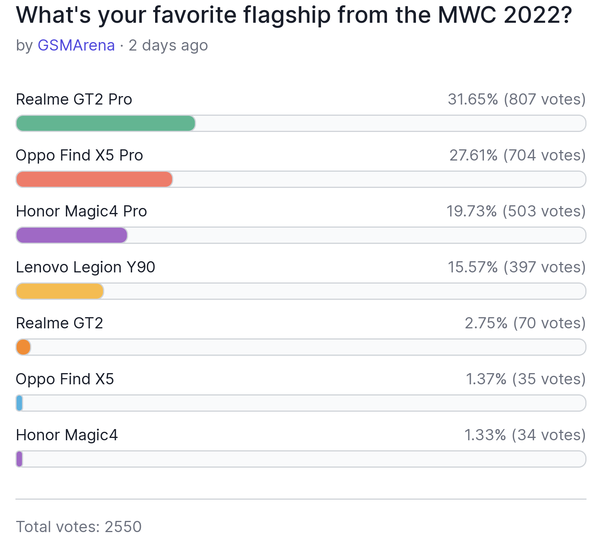
Task: Click the Total votes: 2550 text
Action: [x=78, y=527]
